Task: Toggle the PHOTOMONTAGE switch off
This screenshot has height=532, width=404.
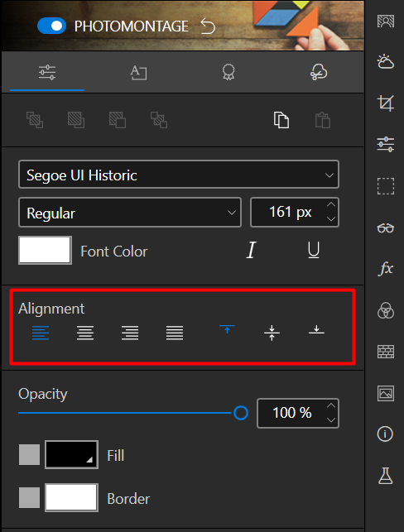Action: pyautogui.click(x=51, y=26)
